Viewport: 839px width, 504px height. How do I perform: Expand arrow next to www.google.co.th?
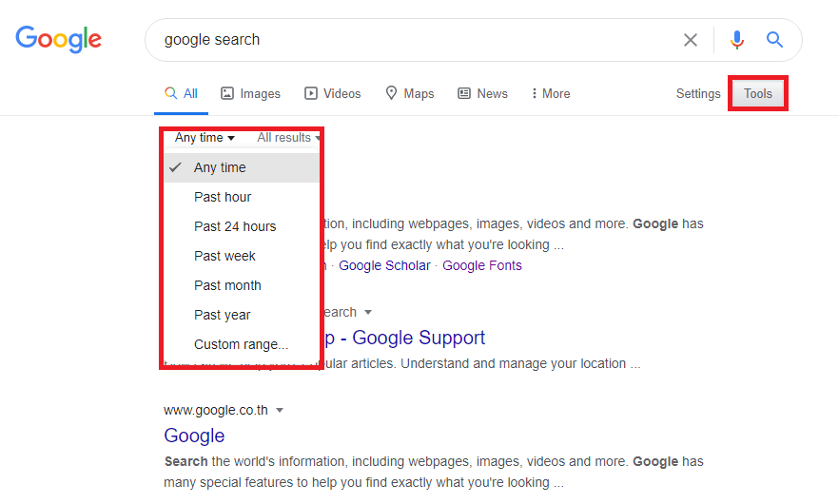(x=280, y=411)
